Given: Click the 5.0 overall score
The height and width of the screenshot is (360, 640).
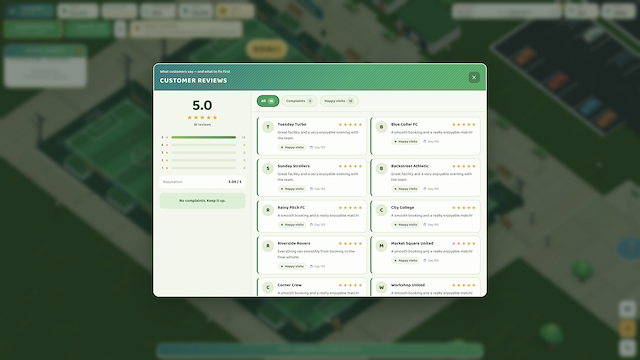Looking at the screenshot, I should coord(202,105).
